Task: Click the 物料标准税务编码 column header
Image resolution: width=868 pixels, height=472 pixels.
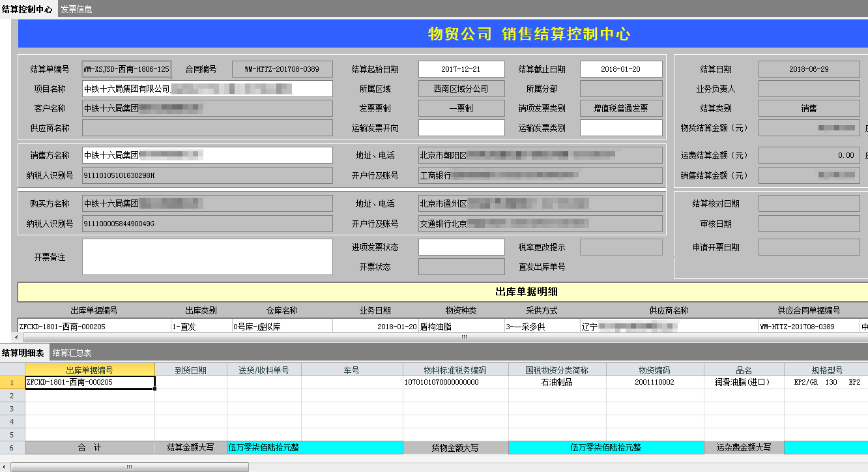Action: (x=456, y=370)
